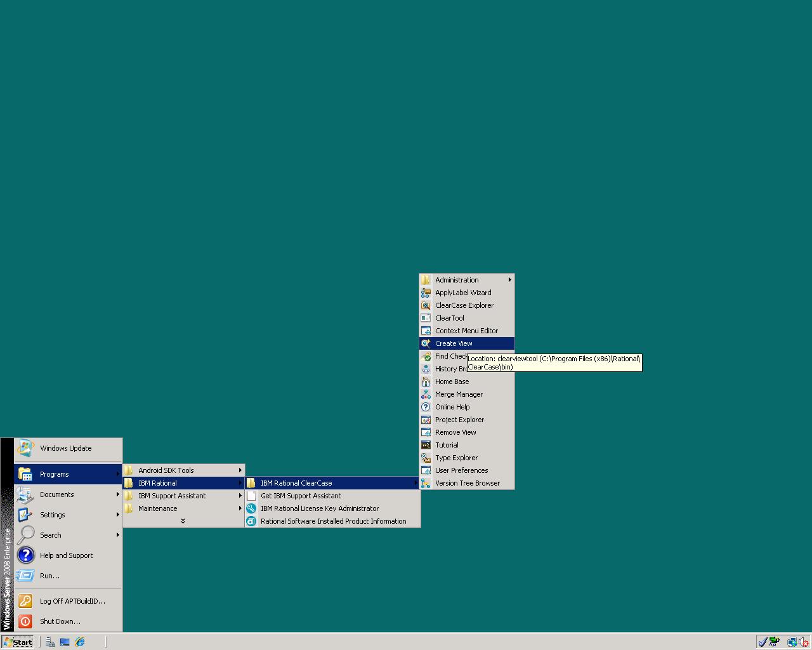Image resolution: width=812 pixels, height=650 pixels.
Task: Expand the Maintenance folder
Action: click(x=183, y=508)
